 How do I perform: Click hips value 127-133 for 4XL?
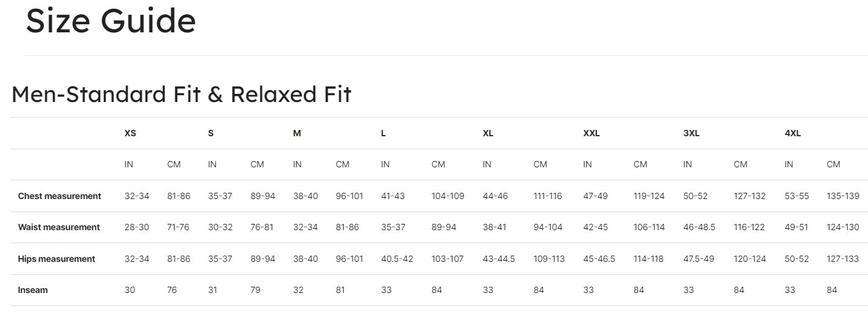coord(843,259)
